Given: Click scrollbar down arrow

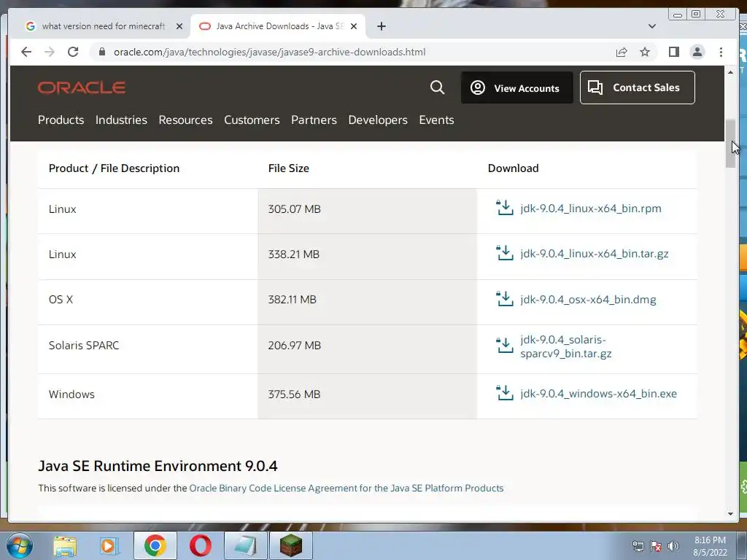Looking at the screenshot, I should coord(730,514).
